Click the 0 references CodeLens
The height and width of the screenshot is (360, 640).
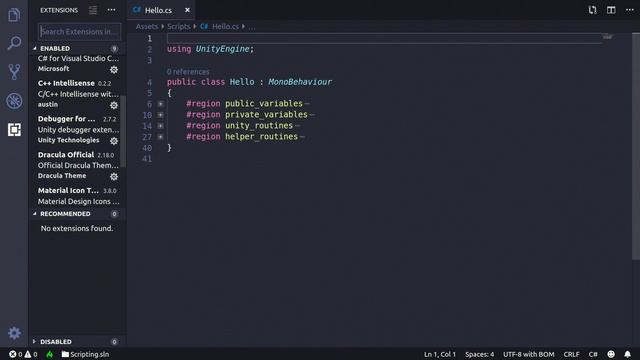(188, 72)
